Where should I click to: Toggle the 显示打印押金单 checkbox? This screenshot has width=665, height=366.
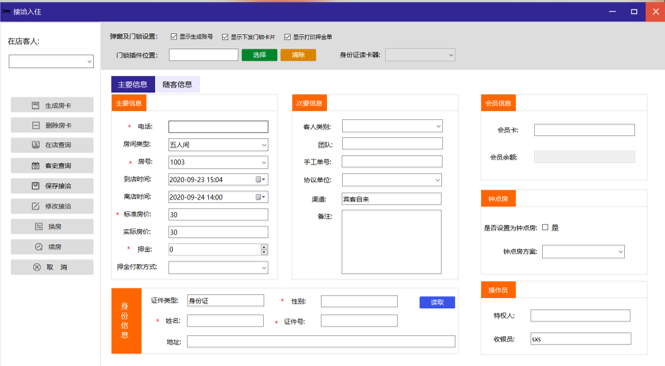click(288, 37)
